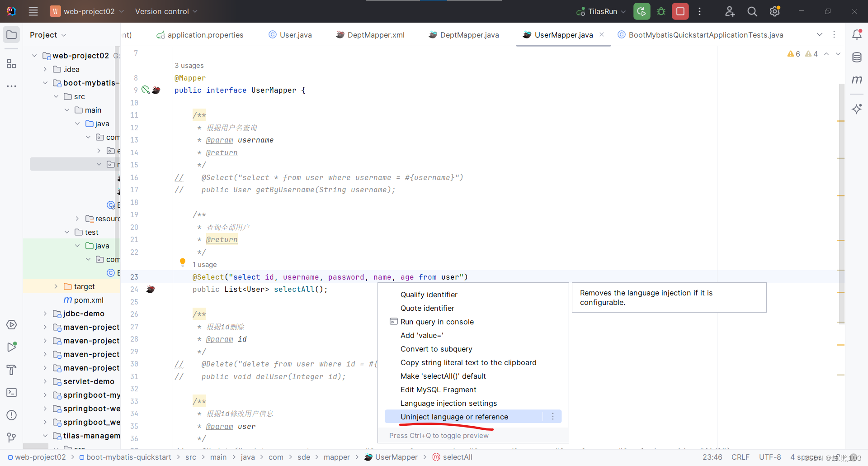Collapse the tilas-management module
Viewport: 868px width, 466px height.
coord(45,436)
